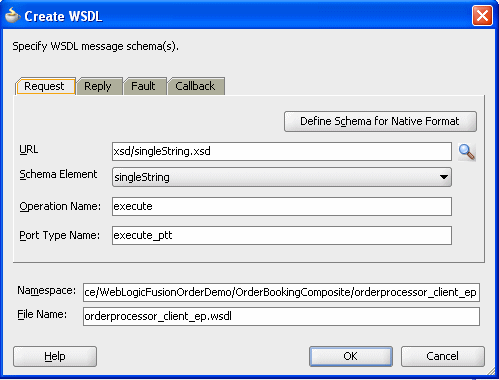The image size is (499, 380).
Task: Open the Callback tab
Action: click(196, 86)
